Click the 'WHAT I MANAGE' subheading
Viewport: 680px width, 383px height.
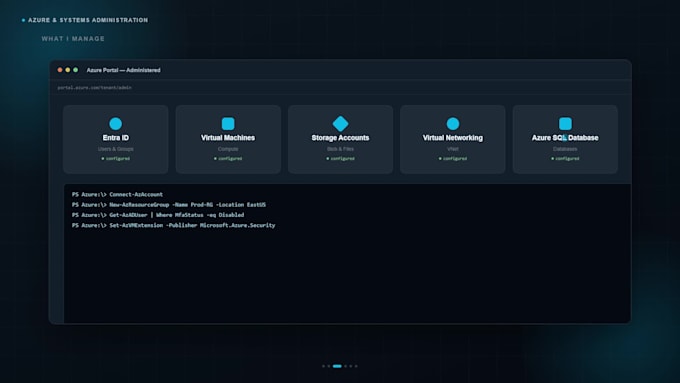click(x=73, y=39)
